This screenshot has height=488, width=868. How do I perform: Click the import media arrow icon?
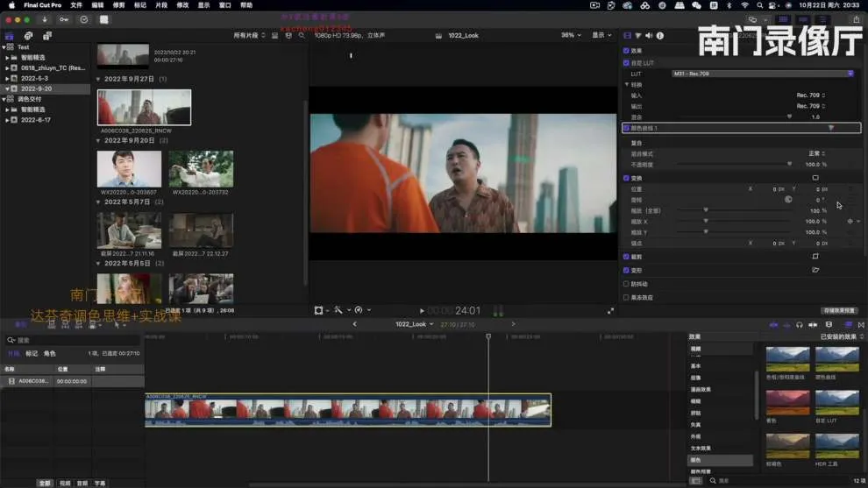pos(45,19)
